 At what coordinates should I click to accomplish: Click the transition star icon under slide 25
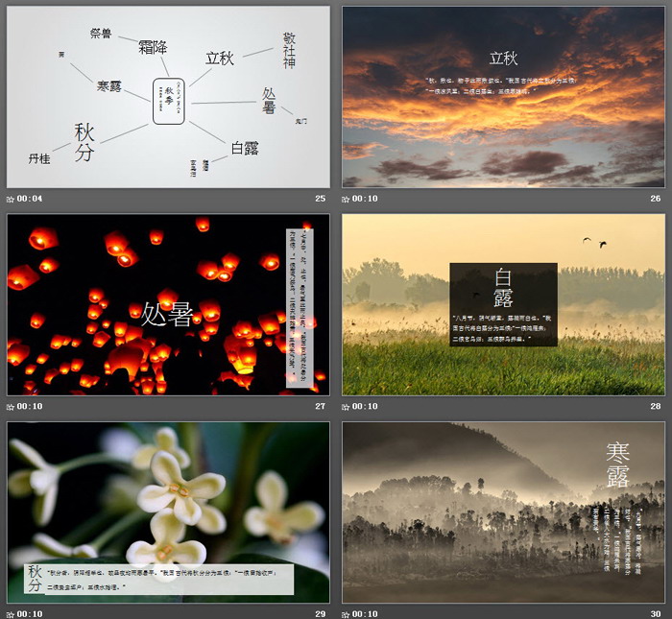pos(11,199)
